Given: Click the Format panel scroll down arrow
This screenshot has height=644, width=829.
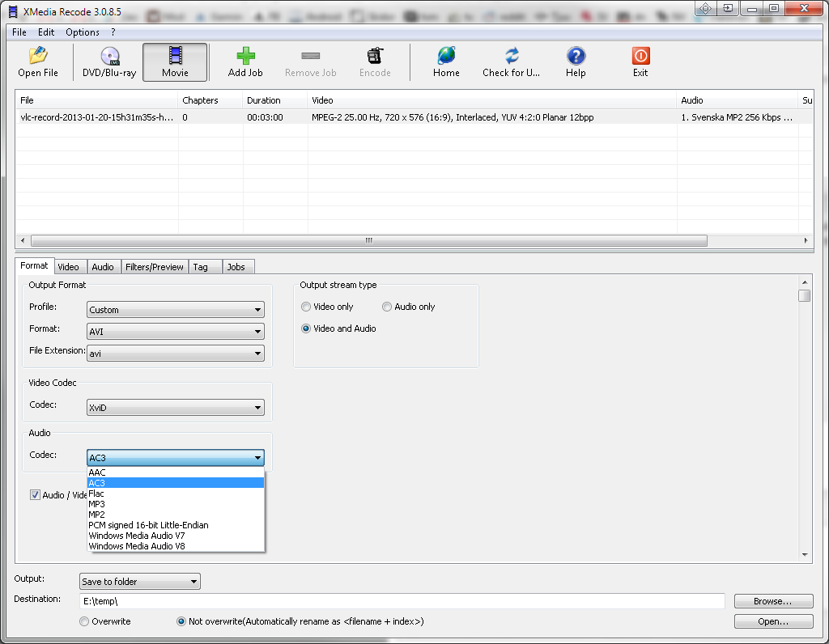Looking at the screenshot, I should tap(805, 555).
